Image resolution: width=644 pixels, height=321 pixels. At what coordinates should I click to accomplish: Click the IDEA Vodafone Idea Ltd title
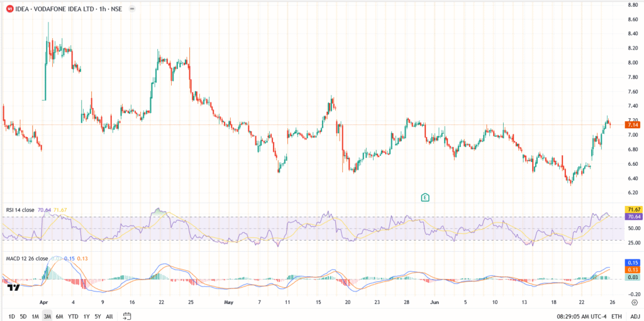(62, 8)
